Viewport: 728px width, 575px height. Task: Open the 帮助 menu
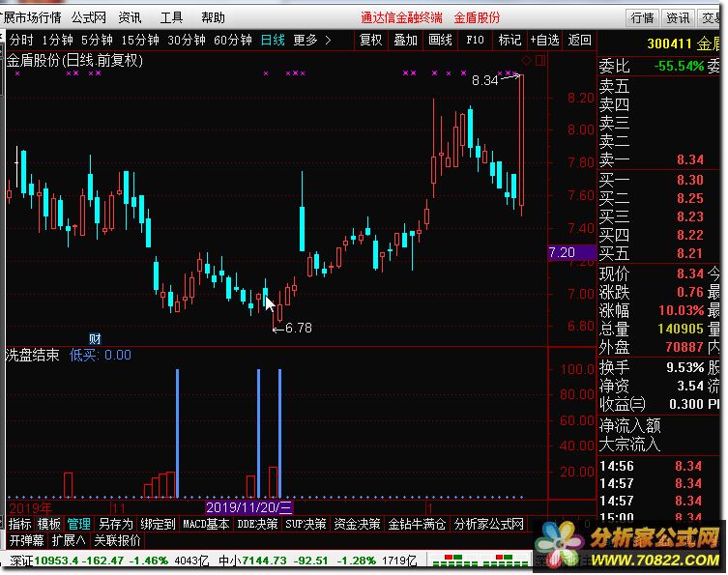213,17
